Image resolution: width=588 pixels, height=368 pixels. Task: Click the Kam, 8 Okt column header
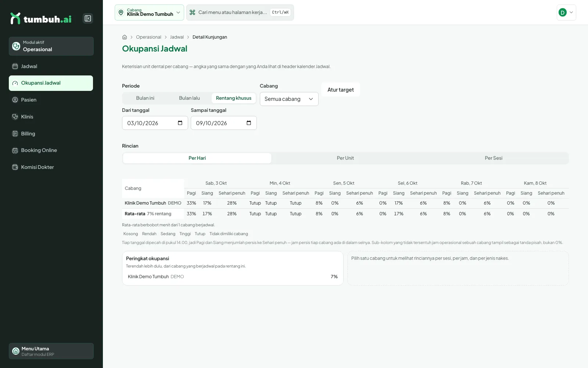point(535,183)
